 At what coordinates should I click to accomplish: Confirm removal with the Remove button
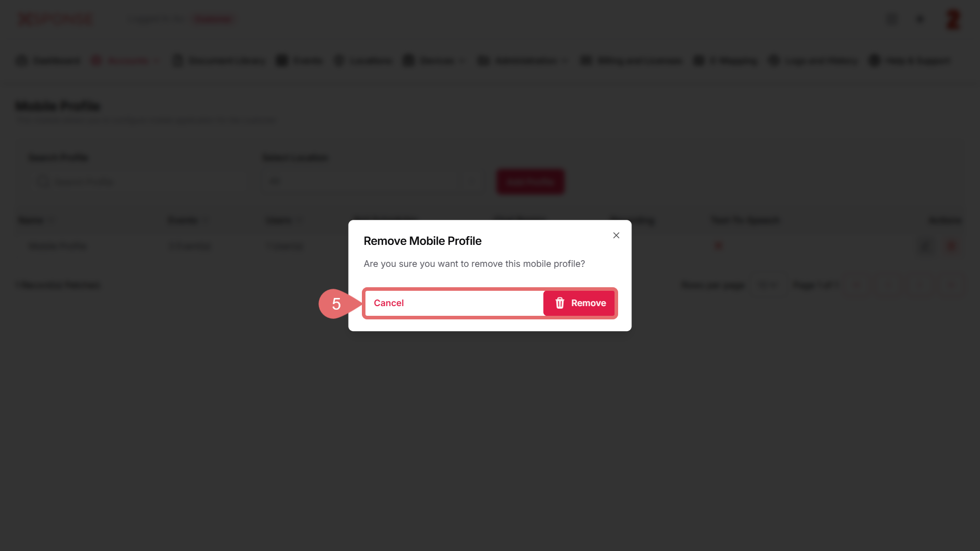(x=579, y=303)
